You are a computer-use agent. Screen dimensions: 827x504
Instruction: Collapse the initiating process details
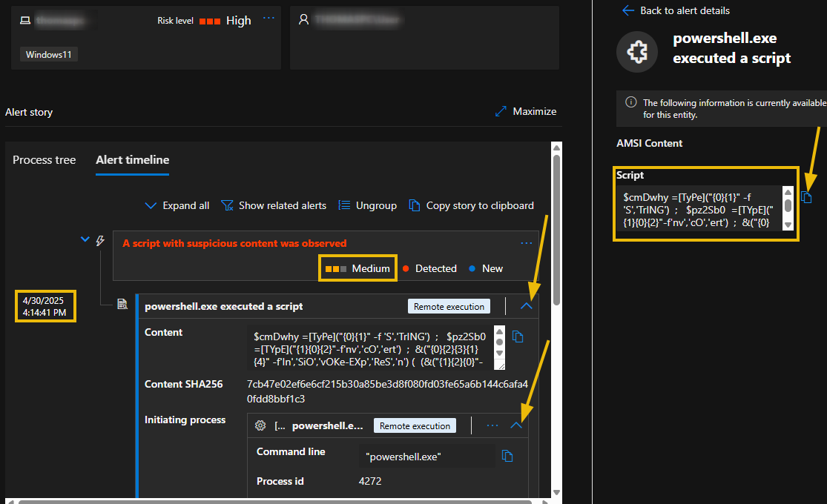[515, 425]
